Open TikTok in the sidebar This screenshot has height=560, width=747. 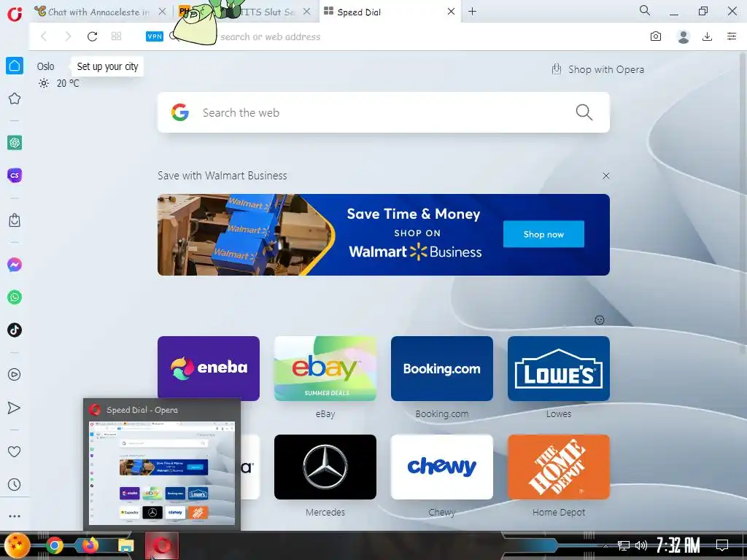pos(15,330)
